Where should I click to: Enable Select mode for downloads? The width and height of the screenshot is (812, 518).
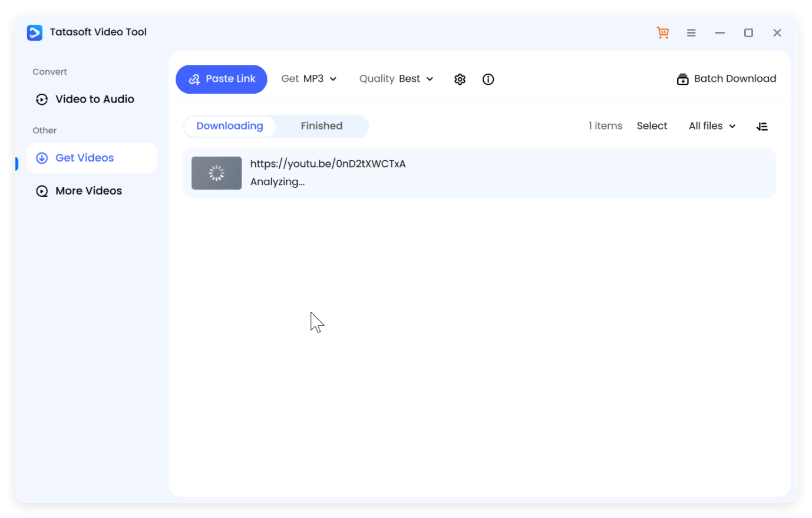pyautogui.click(x=652, y=126)
